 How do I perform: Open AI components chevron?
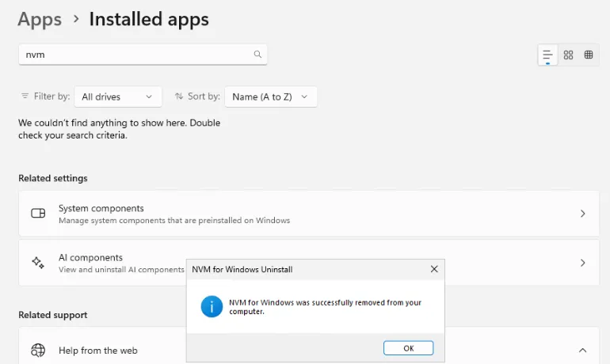click(583, 263)
